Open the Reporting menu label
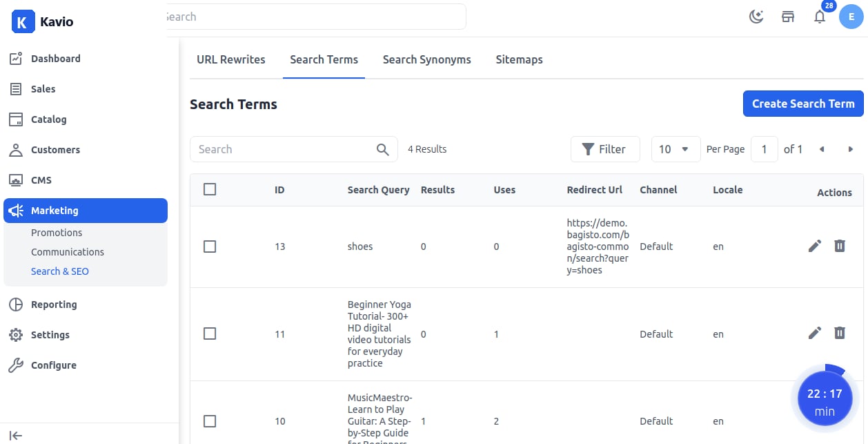Image resolution: width=868 pixels, height=444 pixels. click(x=54, y=305)
